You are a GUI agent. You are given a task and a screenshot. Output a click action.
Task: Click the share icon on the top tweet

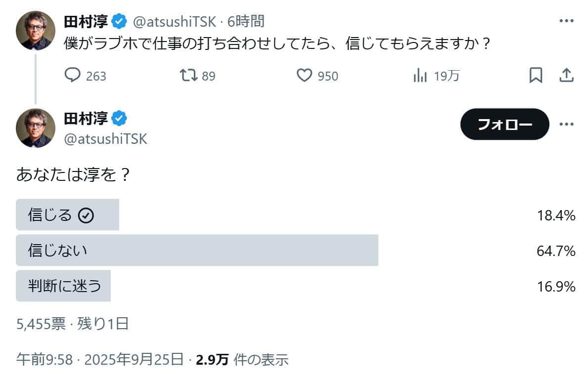point(567,76)
